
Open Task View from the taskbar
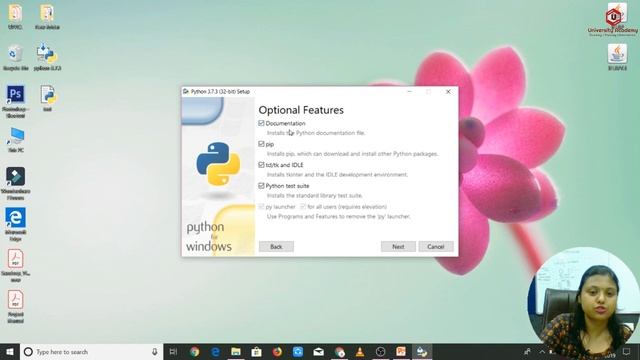[173, 352]
